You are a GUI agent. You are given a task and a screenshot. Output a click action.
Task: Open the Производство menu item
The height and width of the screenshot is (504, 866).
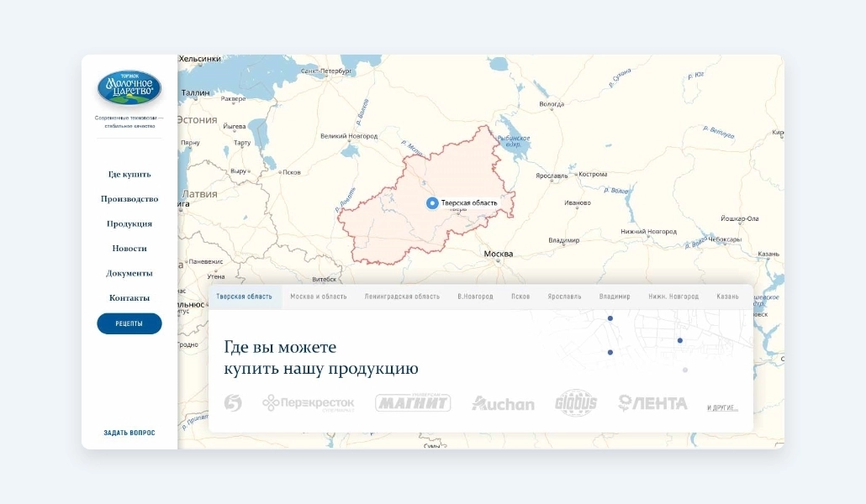click(129, 199)
